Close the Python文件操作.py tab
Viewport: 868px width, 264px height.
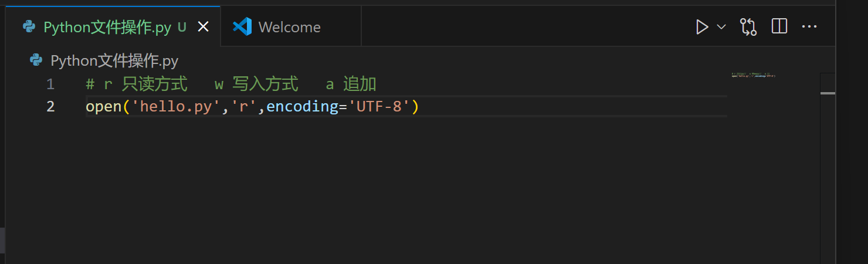(x=203, y=27)
